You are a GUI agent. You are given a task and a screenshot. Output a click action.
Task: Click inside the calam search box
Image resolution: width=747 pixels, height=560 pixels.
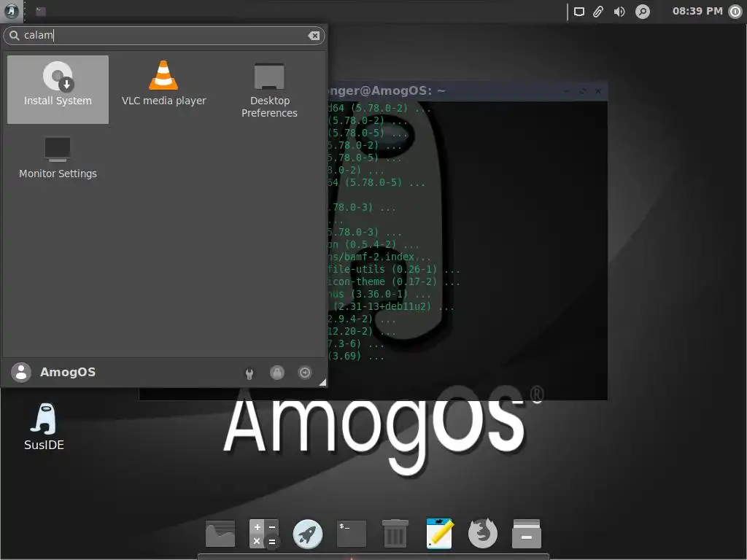click(x=164, y=36)
